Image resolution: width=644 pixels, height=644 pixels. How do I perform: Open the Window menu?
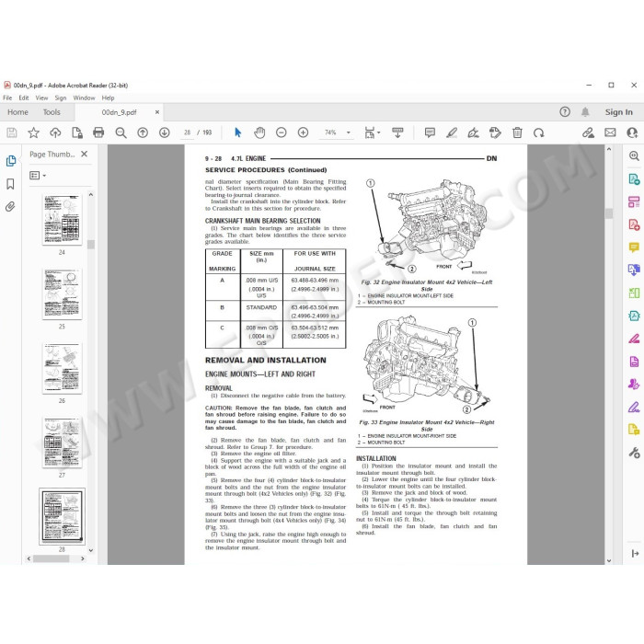pyautogui.click(x=84, y=98)
